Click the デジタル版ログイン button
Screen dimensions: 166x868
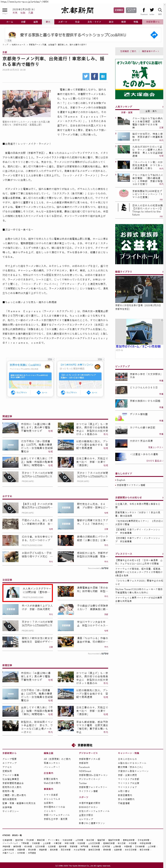[x=131, y=10]
